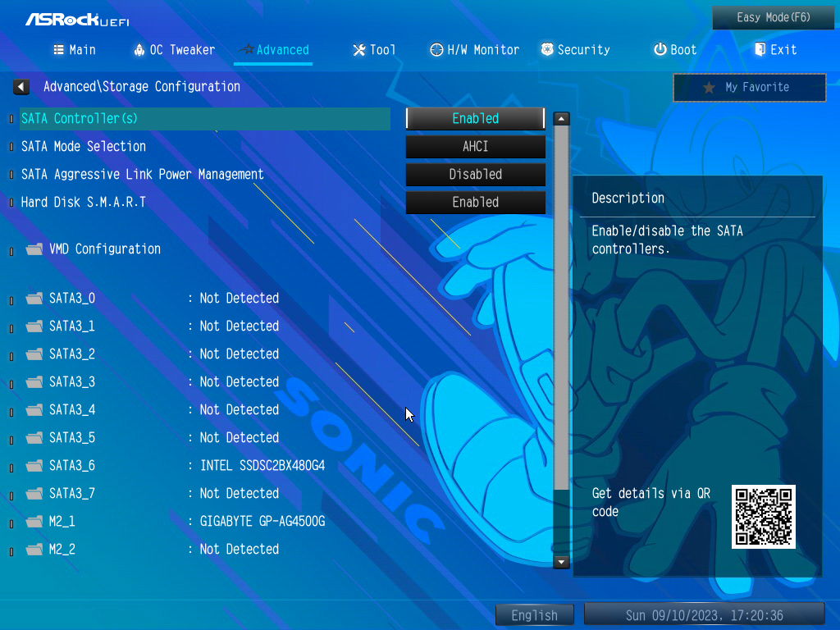Viewport: 840px width, 630px height.
Task: Open the SATA Mode Selection AHCI dropdown
Action: click(x=475, y=146)
